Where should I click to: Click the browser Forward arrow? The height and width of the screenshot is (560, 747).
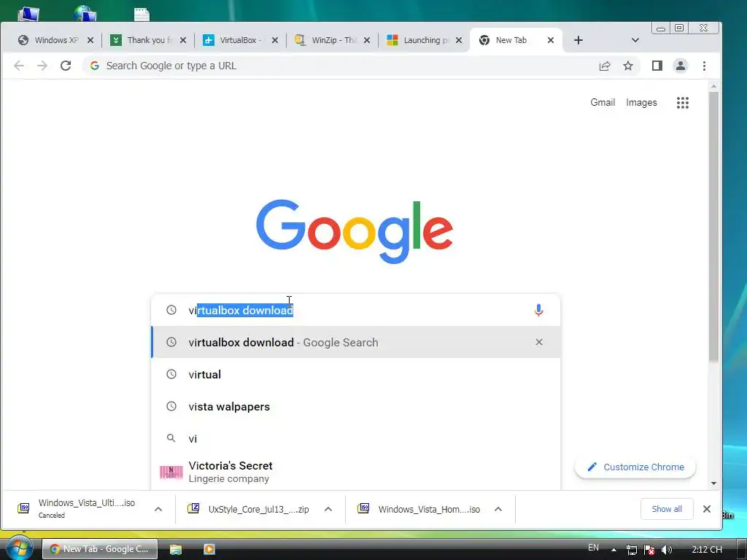coord(42,66)
